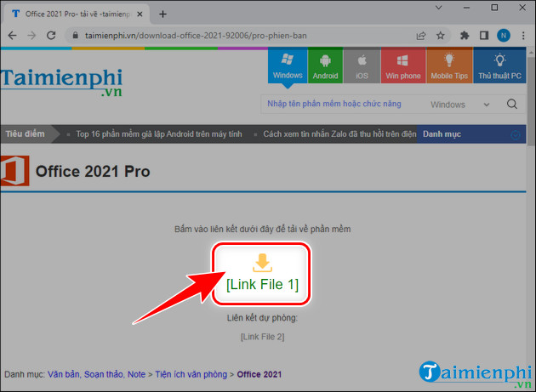Open the Chrome three-dot menu
Screen dimensions: 536x392
(523, 36)
